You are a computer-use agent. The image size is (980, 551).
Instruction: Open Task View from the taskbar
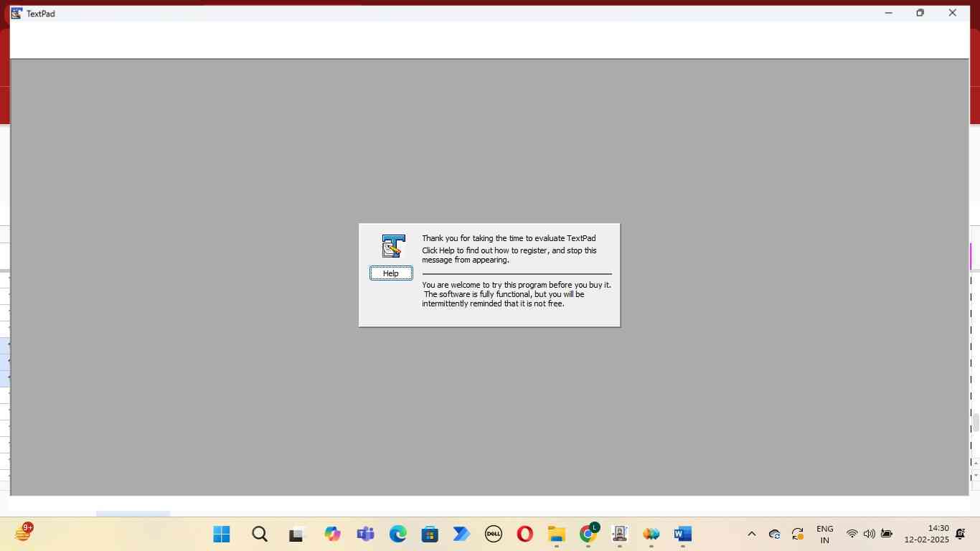pos(296,534)
